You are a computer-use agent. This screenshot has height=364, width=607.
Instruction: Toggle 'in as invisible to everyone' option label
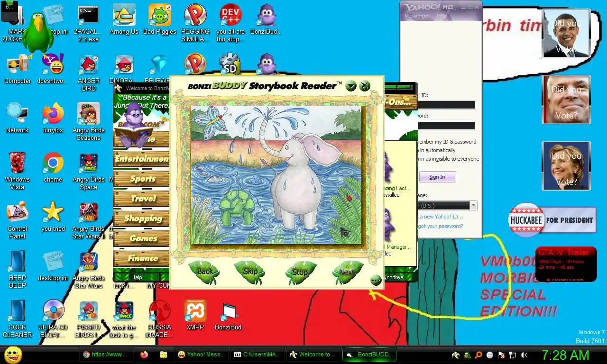coord(449,159)
